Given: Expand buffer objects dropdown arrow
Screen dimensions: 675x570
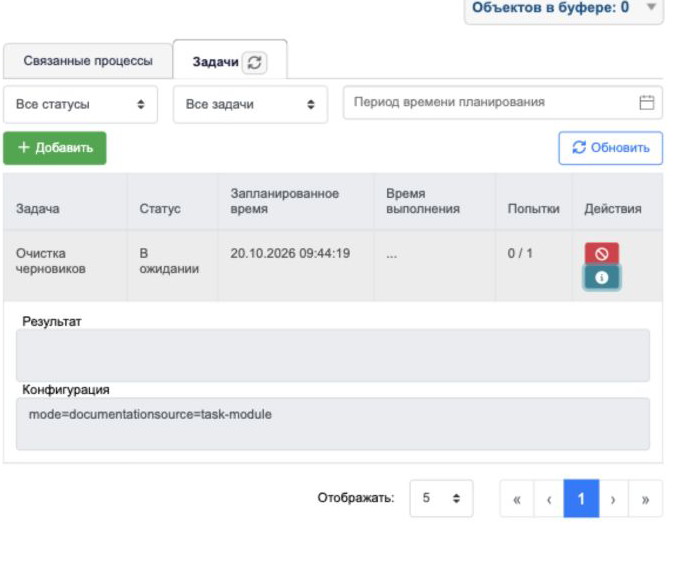Looking at the screenshot, I should 652,7.
